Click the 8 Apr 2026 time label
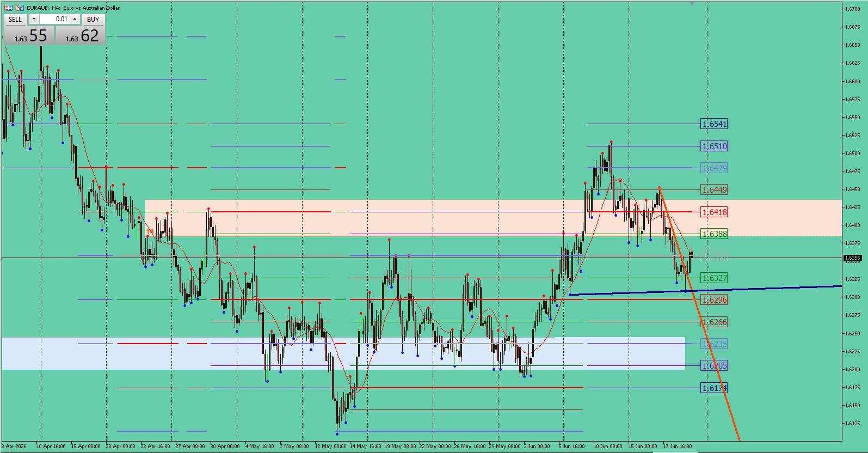The height and width of the screenshot is (453, 868). [x=14, y=446]
